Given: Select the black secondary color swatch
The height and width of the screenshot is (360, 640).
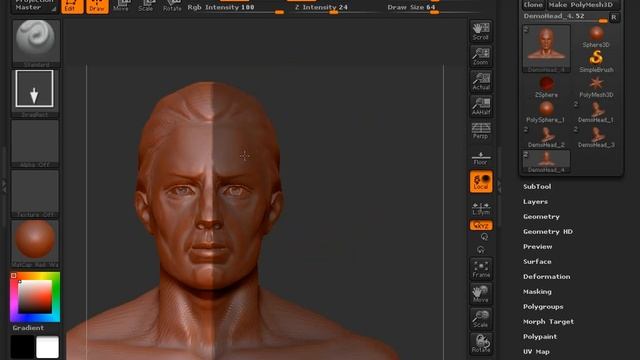Looking at the screenshot, I should click(22, 347).
